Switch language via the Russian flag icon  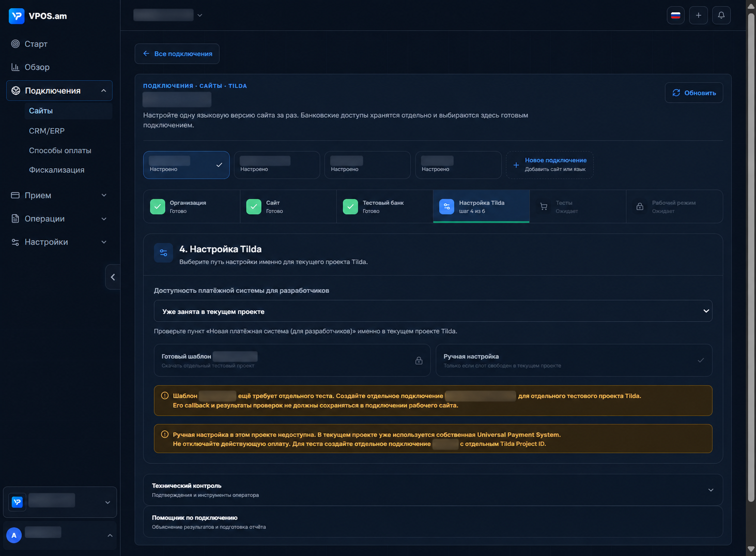pyautogui.click(x=675, y=16)
